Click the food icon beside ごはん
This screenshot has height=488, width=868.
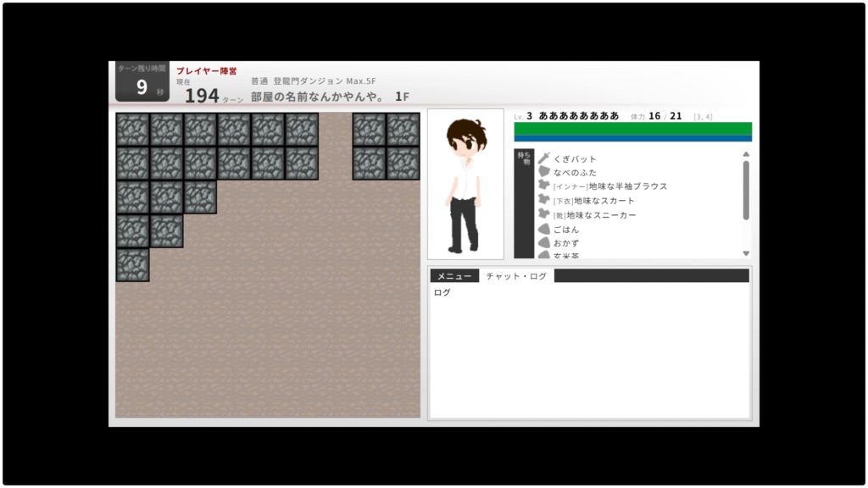(x=544, y=229)
